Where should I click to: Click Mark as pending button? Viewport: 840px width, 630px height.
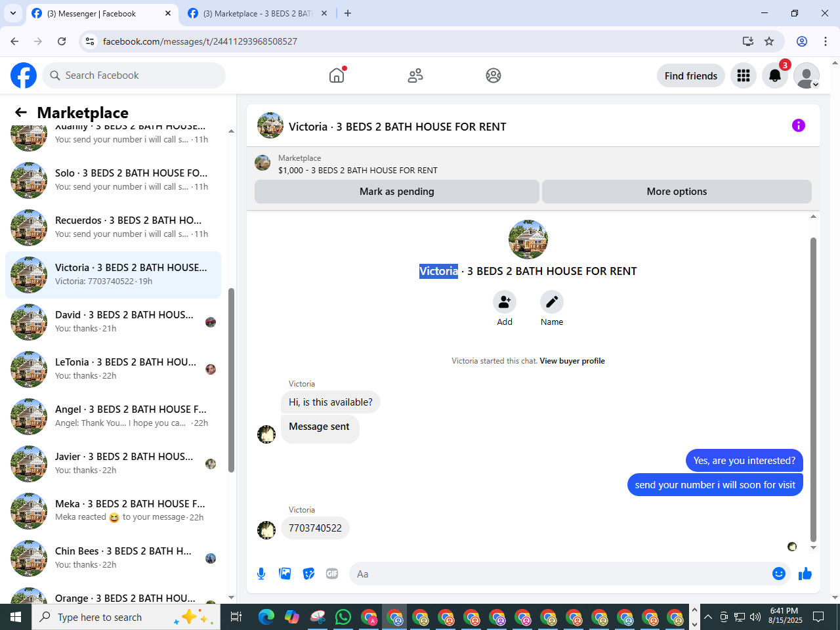click(x=397, y=192)
